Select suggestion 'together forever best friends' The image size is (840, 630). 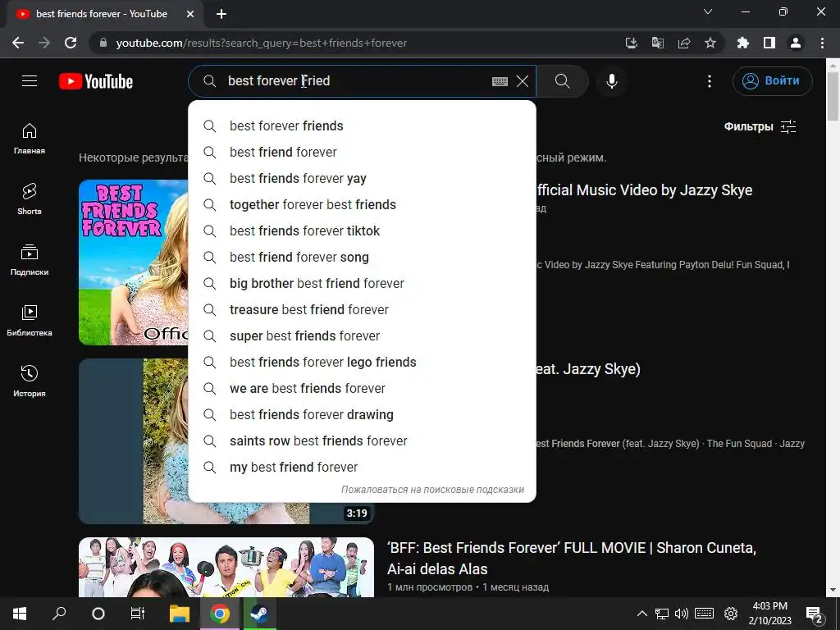(x=362, y=204)
